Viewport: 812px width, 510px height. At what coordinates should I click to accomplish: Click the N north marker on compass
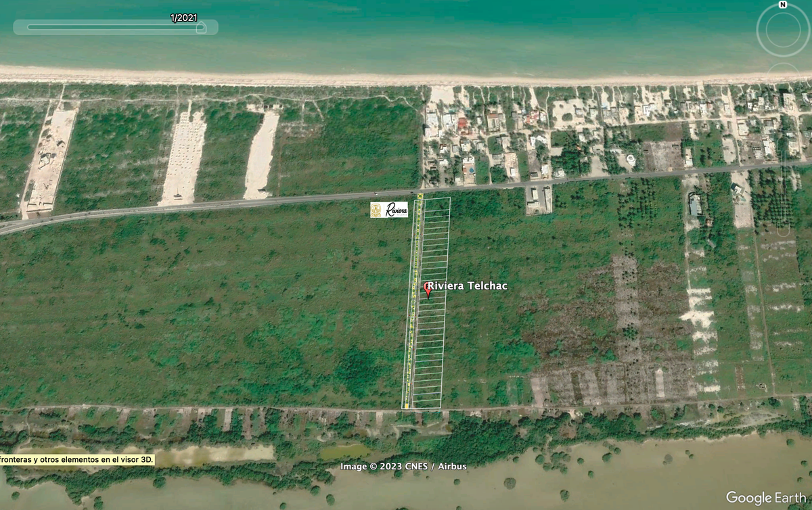coord(783,5)
